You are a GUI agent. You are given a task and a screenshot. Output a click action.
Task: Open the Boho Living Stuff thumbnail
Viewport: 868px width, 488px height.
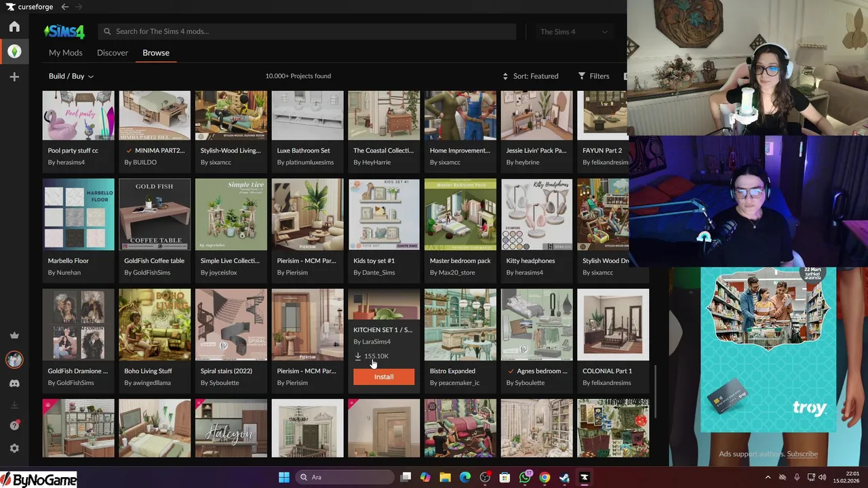pyautogui.click(x=155, y=325)
